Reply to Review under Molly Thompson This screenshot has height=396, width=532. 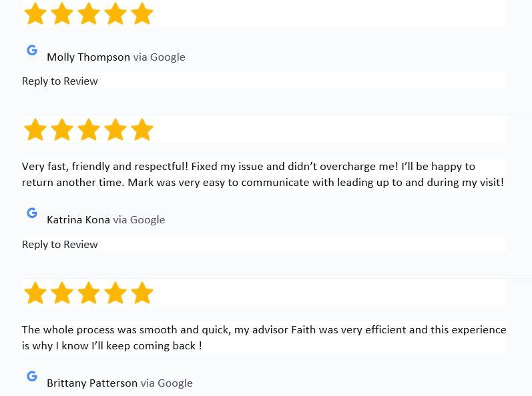pos(59,81)
